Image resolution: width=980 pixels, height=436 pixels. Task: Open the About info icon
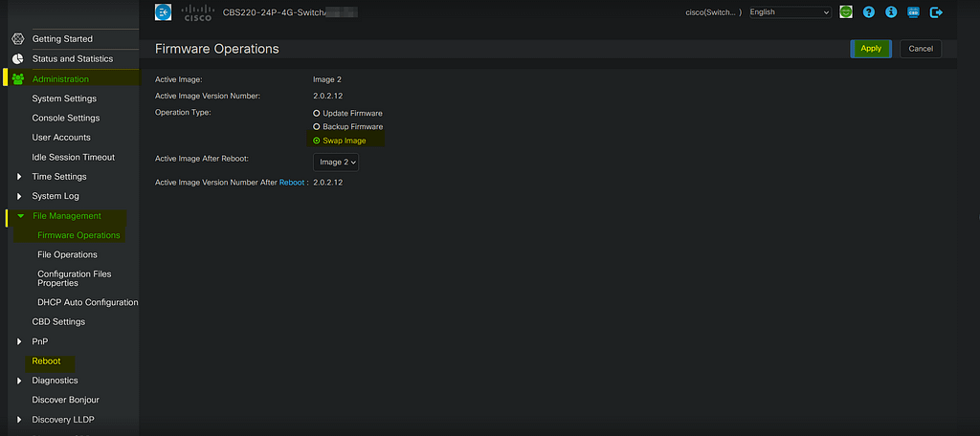pos(891,12)
